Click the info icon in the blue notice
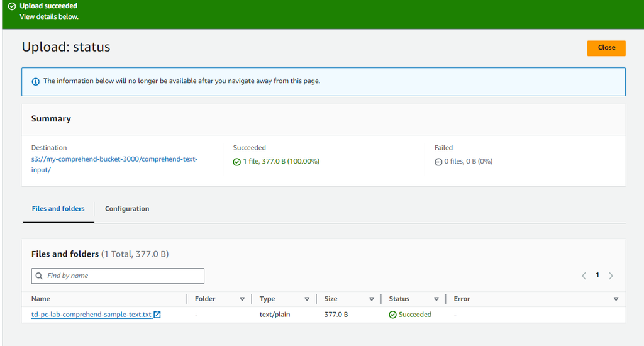 pos(35,81)
